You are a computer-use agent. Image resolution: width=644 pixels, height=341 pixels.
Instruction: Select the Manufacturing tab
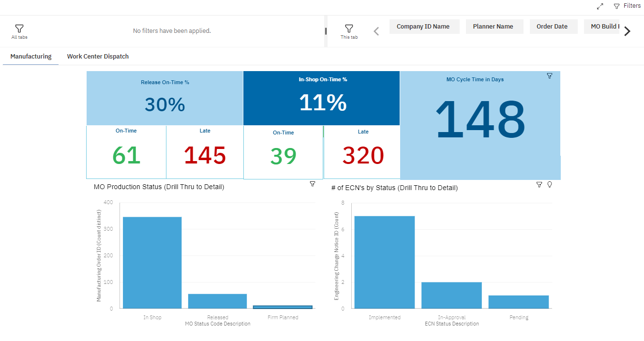point(31,57)
